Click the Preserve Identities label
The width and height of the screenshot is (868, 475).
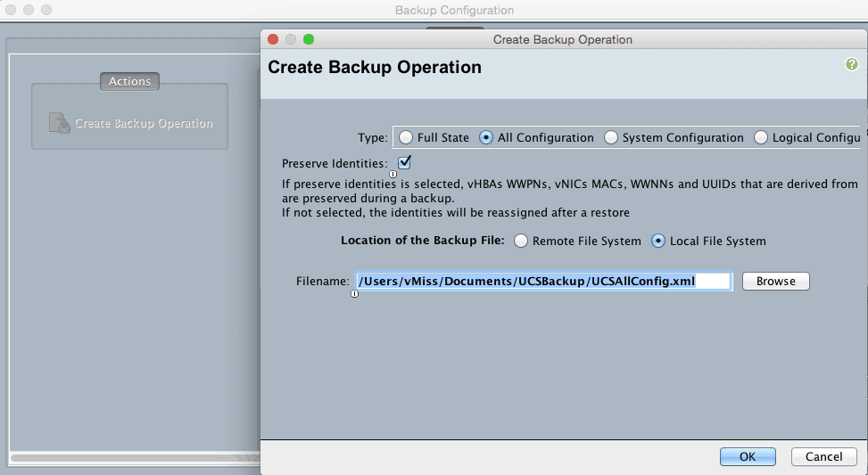pos(335,164)
